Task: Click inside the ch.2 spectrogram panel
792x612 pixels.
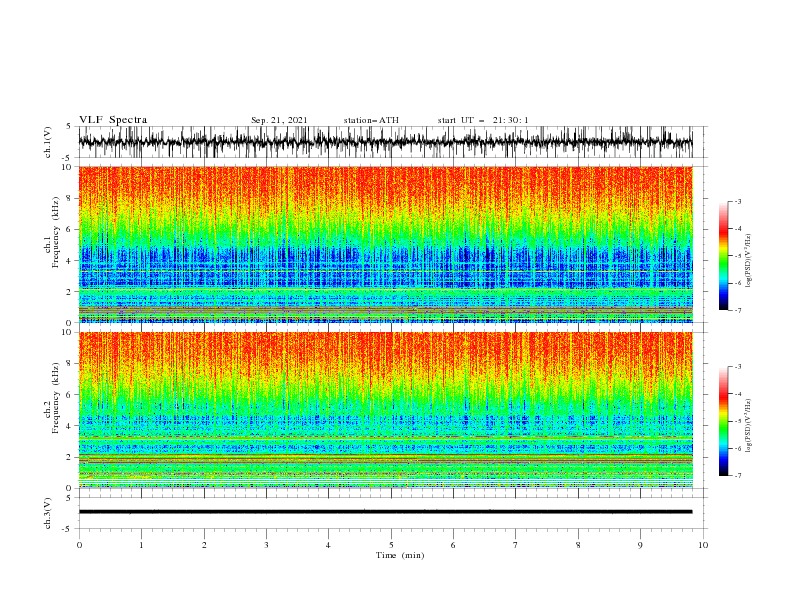Action: (x=385, y=410)
